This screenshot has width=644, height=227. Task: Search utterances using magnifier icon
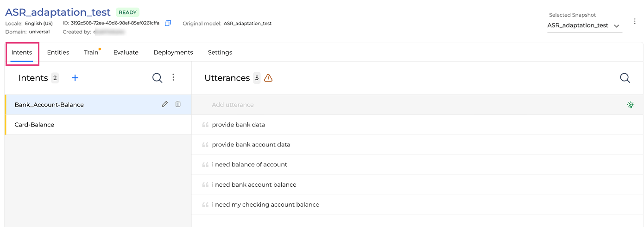[x=625, y=78]
